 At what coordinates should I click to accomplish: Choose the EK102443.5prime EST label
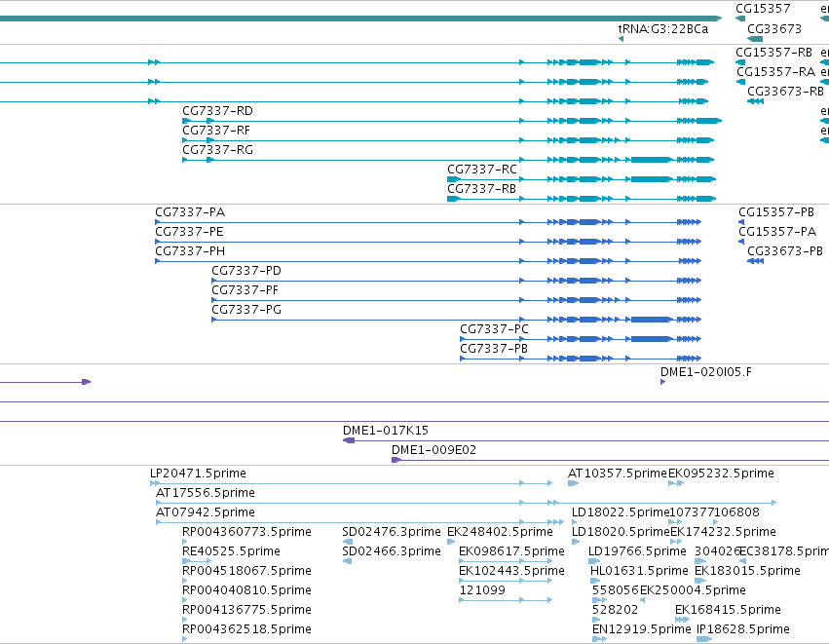pyautogui.click(x=511, y=571)
